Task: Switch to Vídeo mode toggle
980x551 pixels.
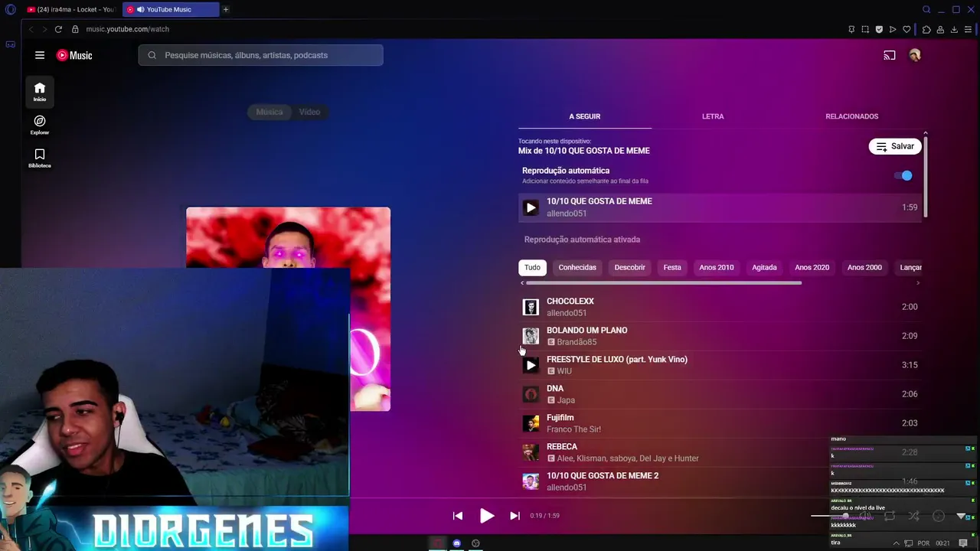Action: 309,112
